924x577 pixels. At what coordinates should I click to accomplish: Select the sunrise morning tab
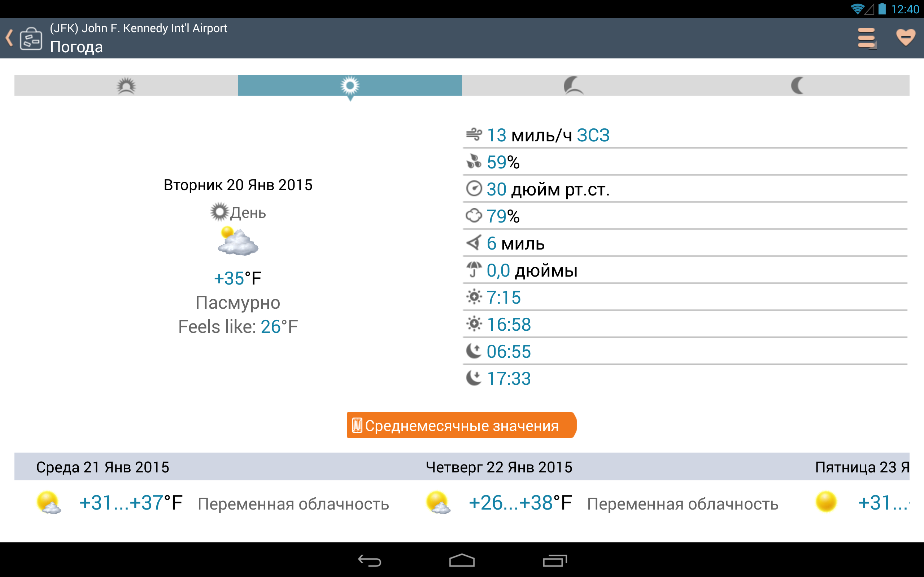coord(126,85)
